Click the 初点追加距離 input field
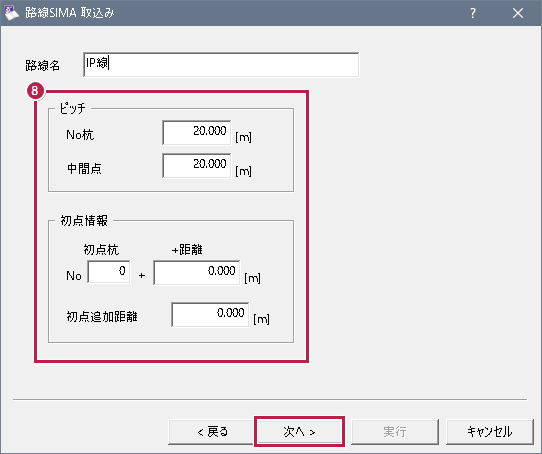Viewport: 542px width, 454px height. click(210, 314)
